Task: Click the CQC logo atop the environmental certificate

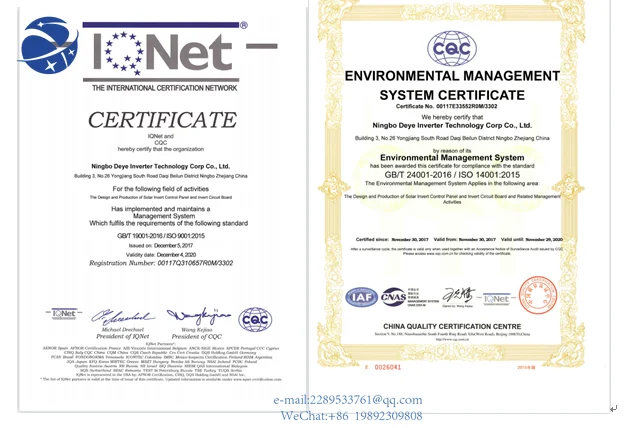Action: (452, 48)
